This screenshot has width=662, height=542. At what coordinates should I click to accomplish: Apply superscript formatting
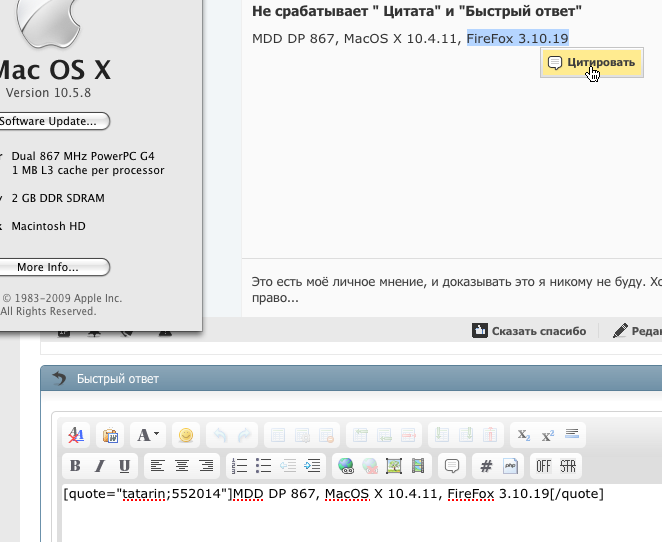pyautogui.click(x=548, y=435)
